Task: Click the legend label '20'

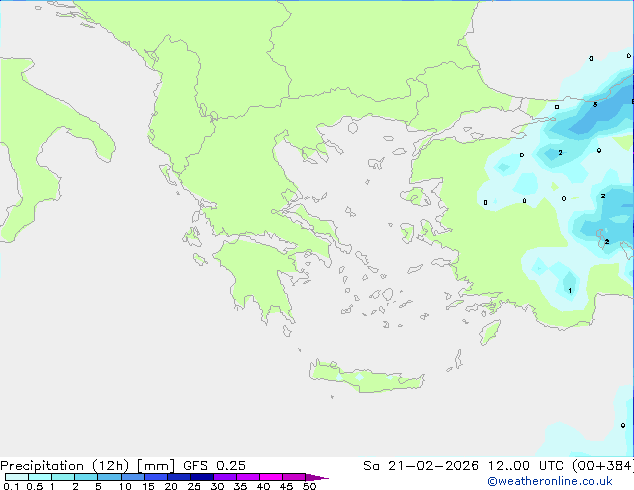Action: coord(171,486)
